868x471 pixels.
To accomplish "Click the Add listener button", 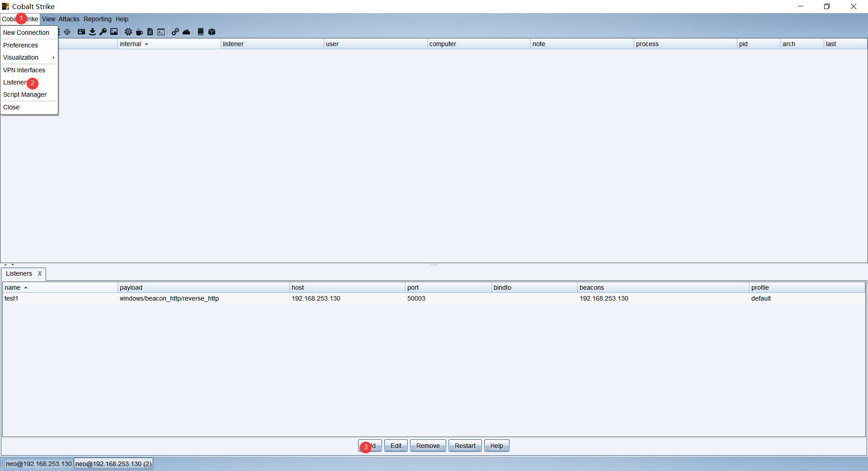I will [x=370, y=446].
